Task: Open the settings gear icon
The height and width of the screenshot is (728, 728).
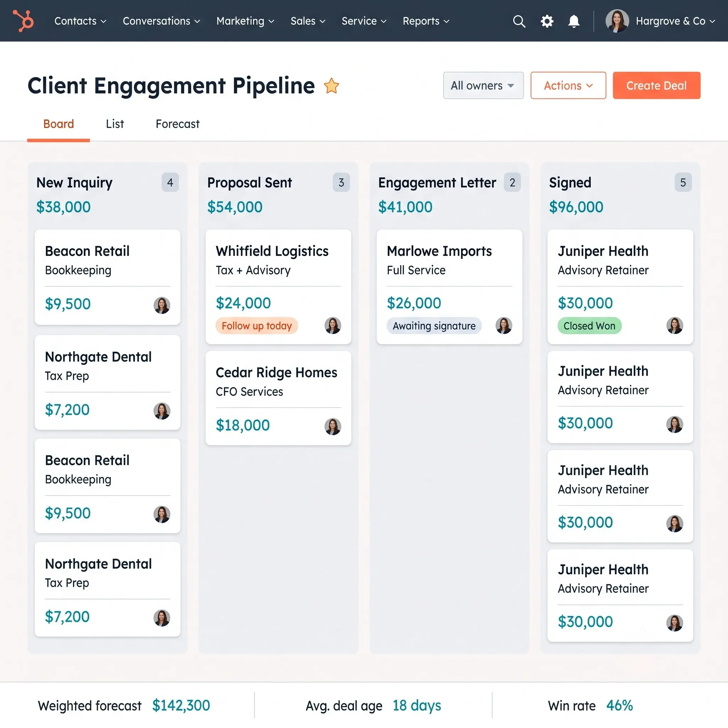Action: 547,21
